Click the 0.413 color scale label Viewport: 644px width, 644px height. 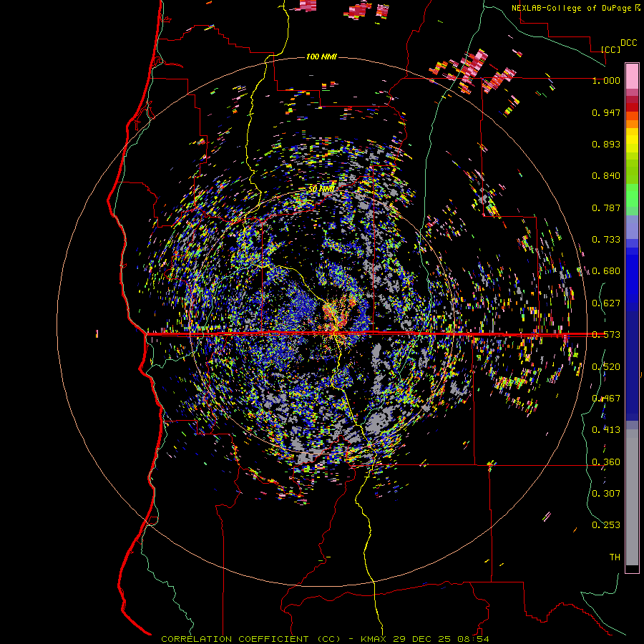click(x=606, y=430)
